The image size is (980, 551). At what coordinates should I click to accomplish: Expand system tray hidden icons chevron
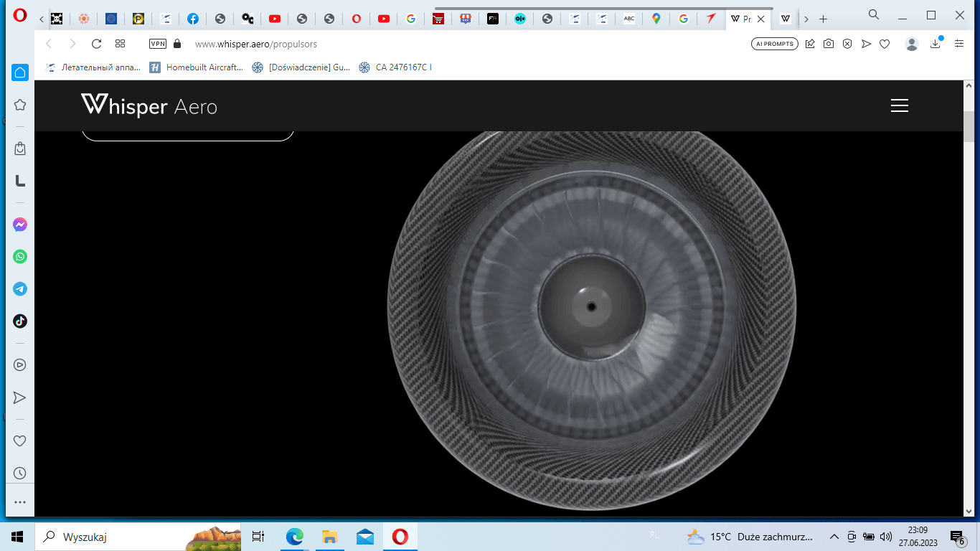(834, 537)
